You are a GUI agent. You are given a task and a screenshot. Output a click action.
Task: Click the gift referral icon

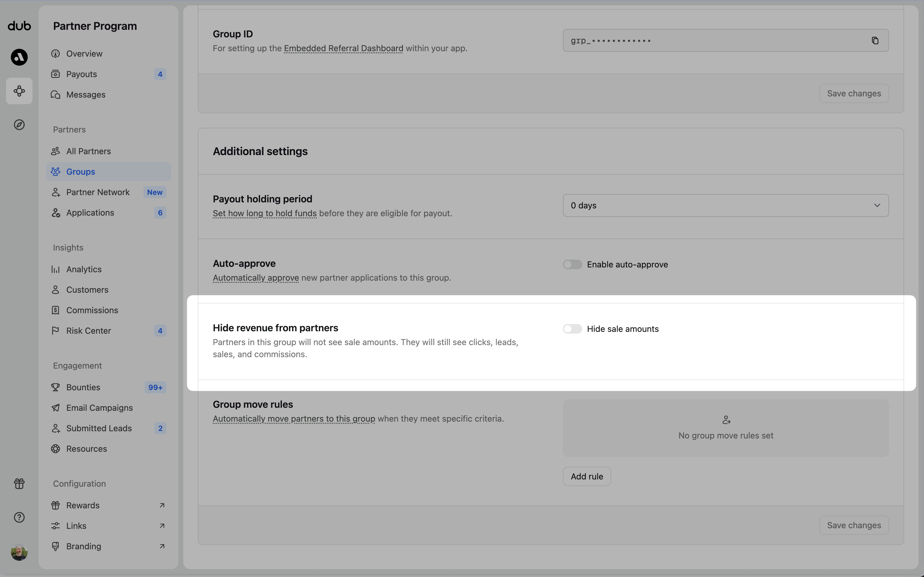point(19,484)
